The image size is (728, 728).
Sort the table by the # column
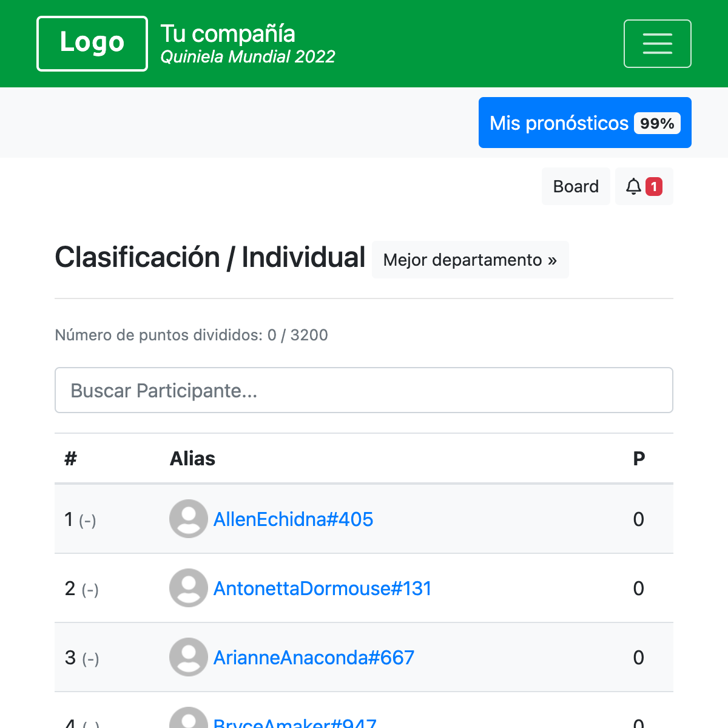tap(70, 458)
